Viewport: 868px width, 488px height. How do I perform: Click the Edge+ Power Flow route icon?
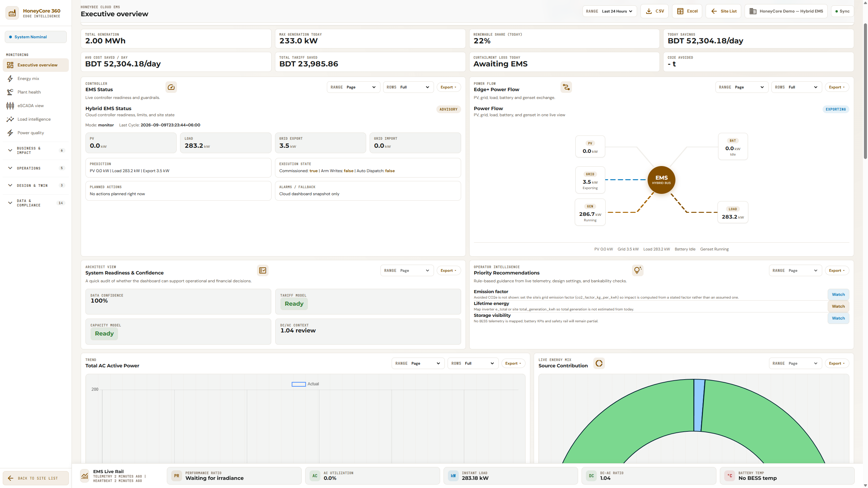[566, 87]
